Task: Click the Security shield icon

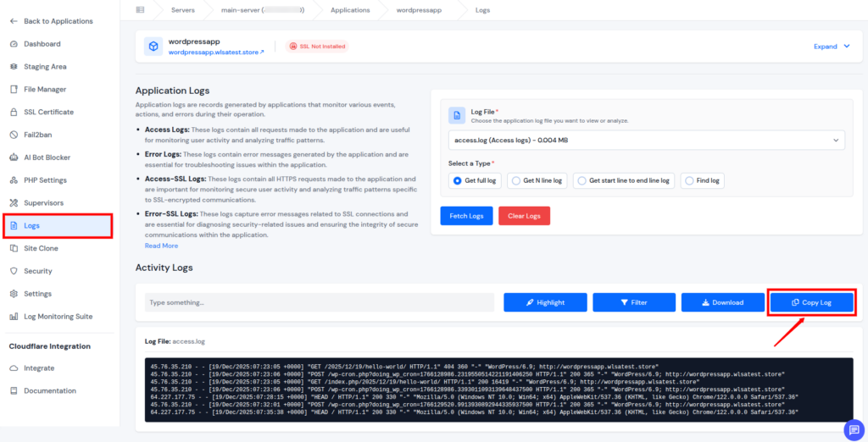Action: pyautogui.click(x=14, y=271)
